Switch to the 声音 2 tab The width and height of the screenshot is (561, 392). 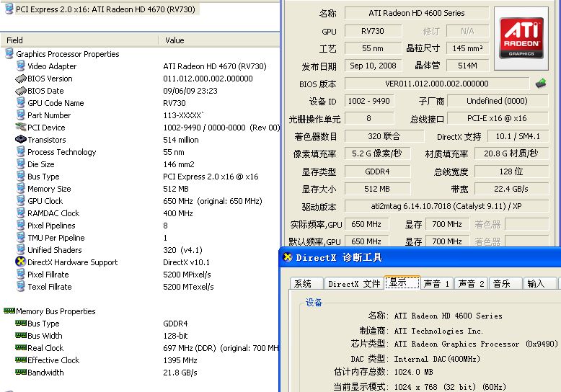[x=471, y=283]
